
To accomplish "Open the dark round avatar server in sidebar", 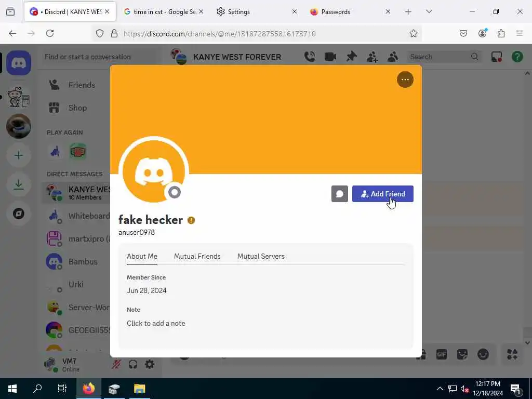I will coord(19,126).
